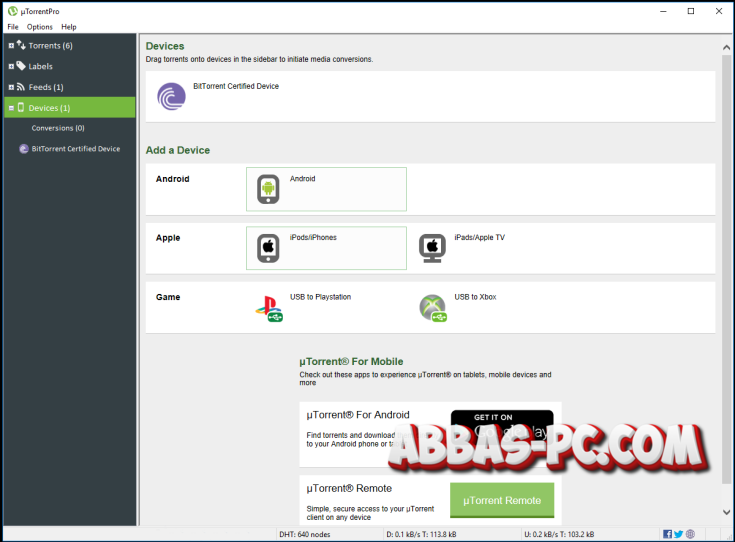Click the Labels tag icon in sidebar
This screenshot has height=542, width=735.
(21, 66)
